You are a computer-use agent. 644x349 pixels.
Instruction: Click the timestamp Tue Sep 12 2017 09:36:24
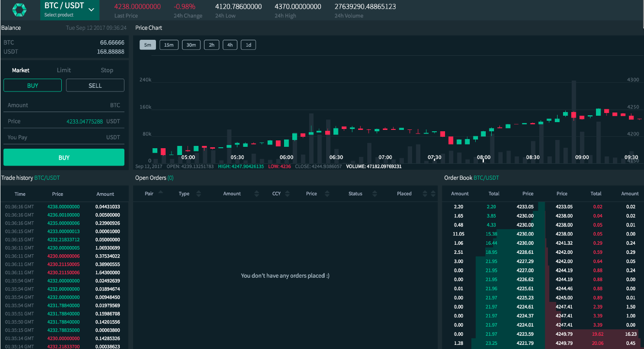(x=96, y=28)
